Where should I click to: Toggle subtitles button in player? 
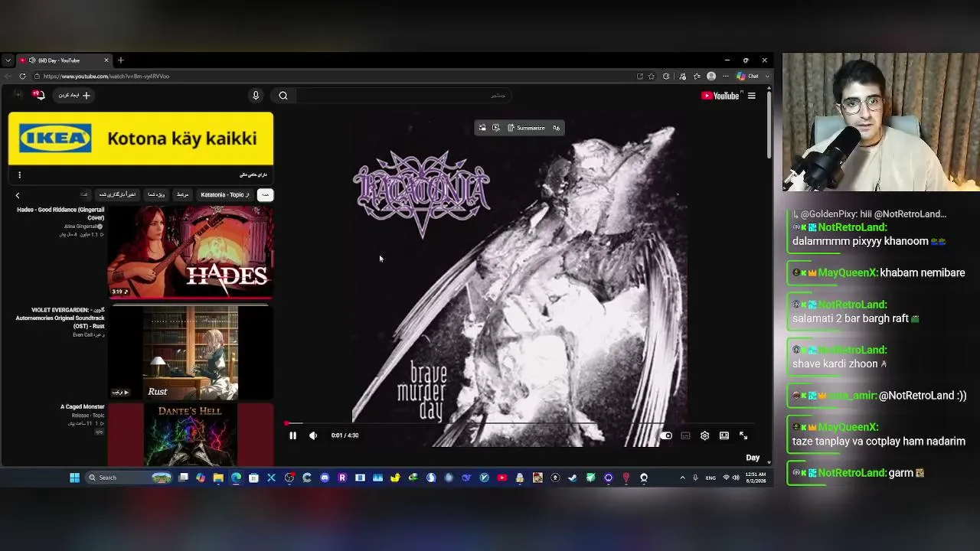(685, 435)
